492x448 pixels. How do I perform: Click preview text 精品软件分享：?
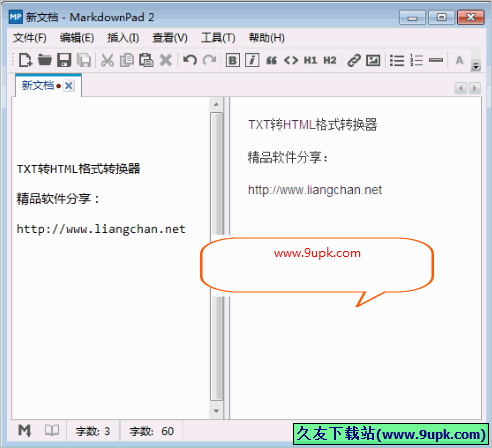point(288,157)
